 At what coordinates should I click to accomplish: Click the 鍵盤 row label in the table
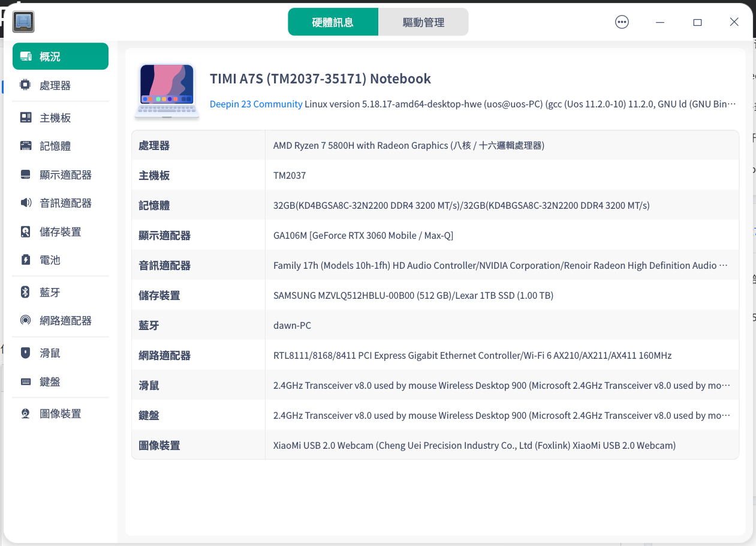coord(149,415)
